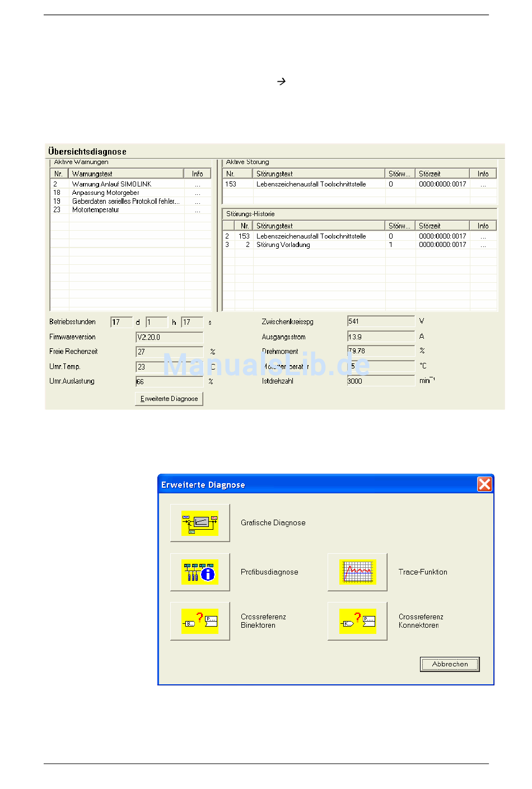Select Geberdaten serielles Protokoll warning row
Image resolution: width=532 pixels, height=789 pixels.
click(125, 201)
